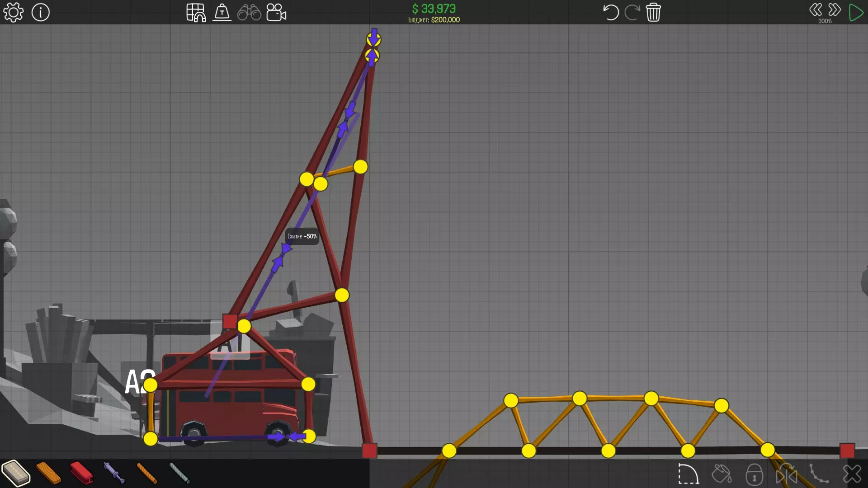This screenshot has width=868, height=488.
Task: Select the hydraulics piston material
Action: coord(114,473)
